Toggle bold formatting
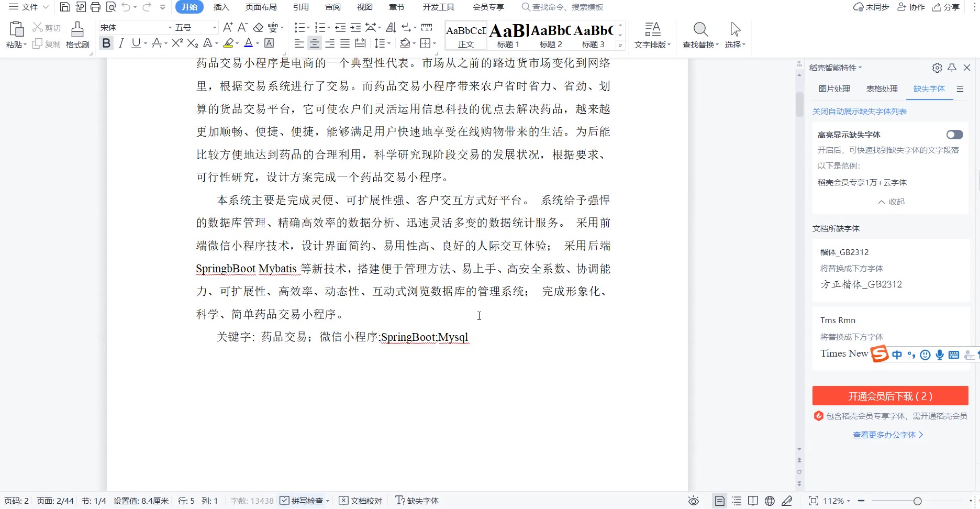The height and width of the screenshot is (509, 980). [x=106, y=43]
